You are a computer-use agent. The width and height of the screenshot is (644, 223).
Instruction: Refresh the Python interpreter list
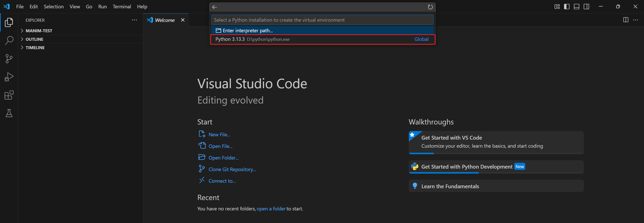click(x=430, y=7)
